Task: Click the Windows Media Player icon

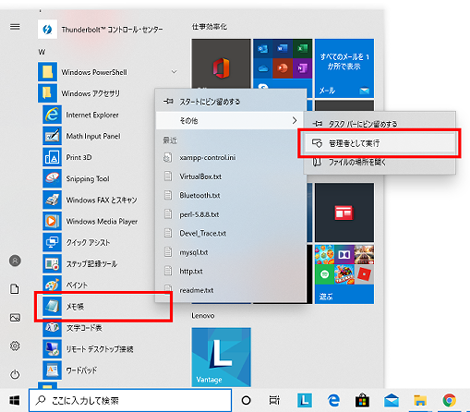Action: click(52, 221)
